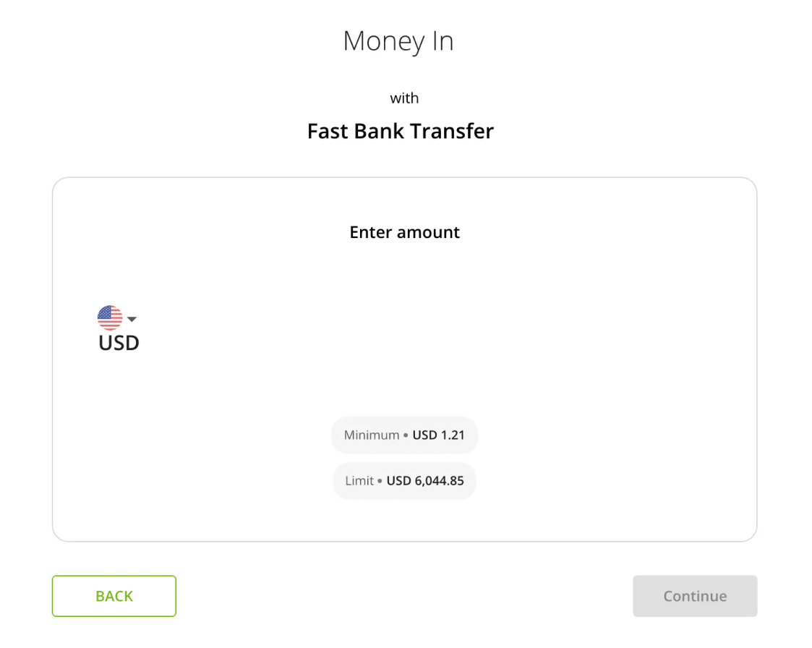Click the Fast Bank Transfer heading
The width and height of the screenshot is (812, 648).
pos(401,131)
